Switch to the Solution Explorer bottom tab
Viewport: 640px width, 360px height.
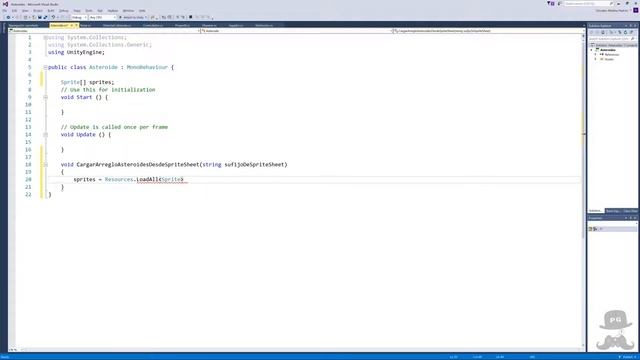coord(596,211)
